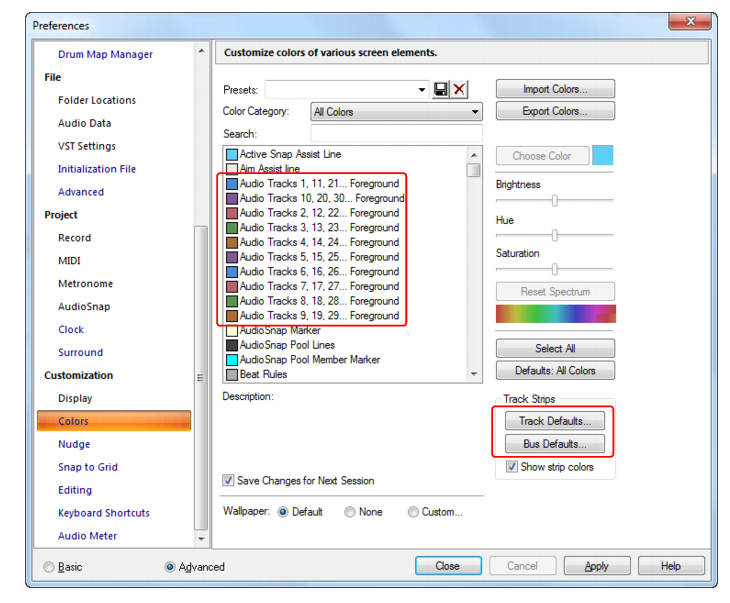This screenshot has height=603, width=730.
Task: Pick the AudioSnap Pool Member Marker swatch
Action: [x=231, y=360]
